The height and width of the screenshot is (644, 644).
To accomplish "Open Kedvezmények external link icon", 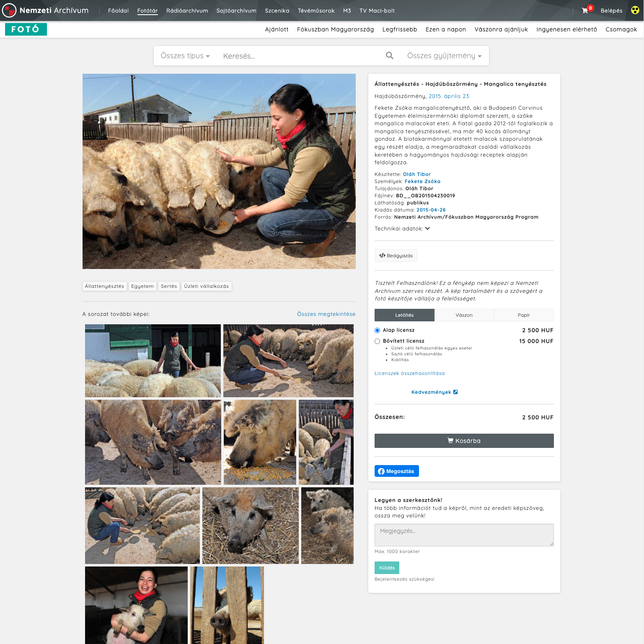I will click(x=455, y=392).
